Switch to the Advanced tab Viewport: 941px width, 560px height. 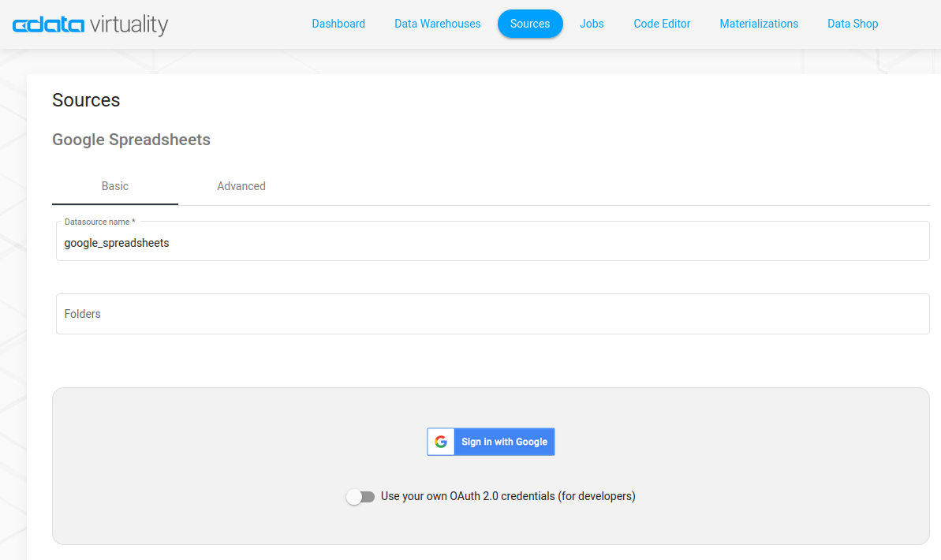[x=241, y=186]
